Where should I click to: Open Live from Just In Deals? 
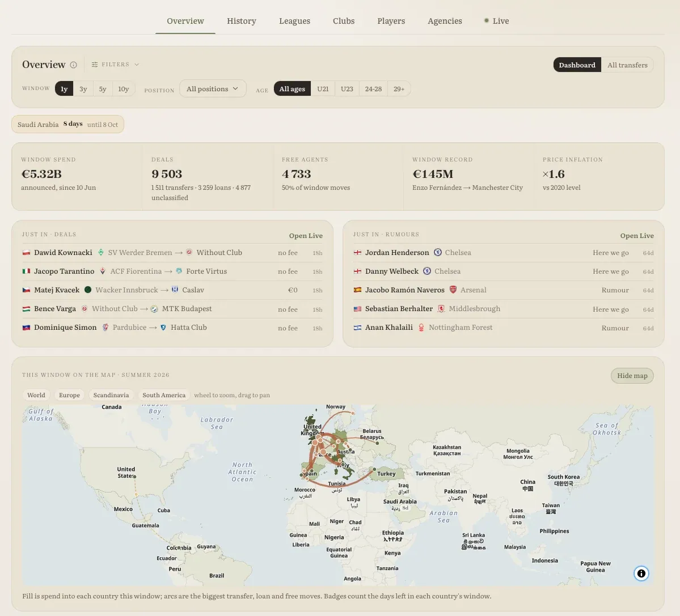306,236
